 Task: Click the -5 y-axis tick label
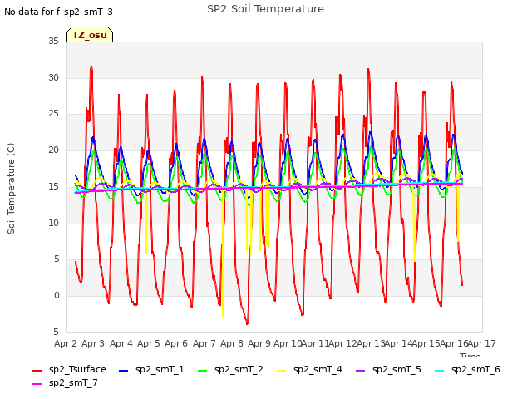point(55,332)
